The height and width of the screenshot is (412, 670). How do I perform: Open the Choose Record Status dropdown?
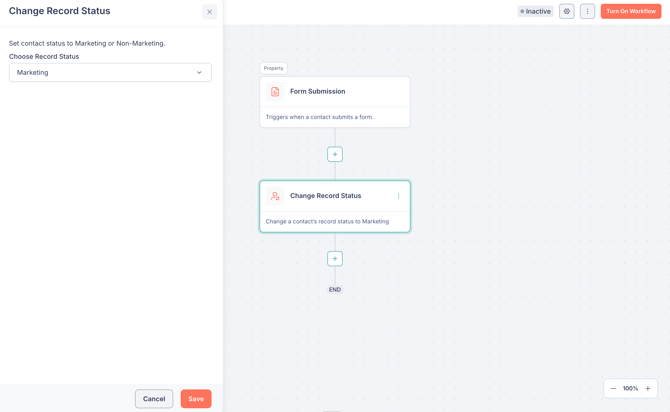click(x=110, y=72)
